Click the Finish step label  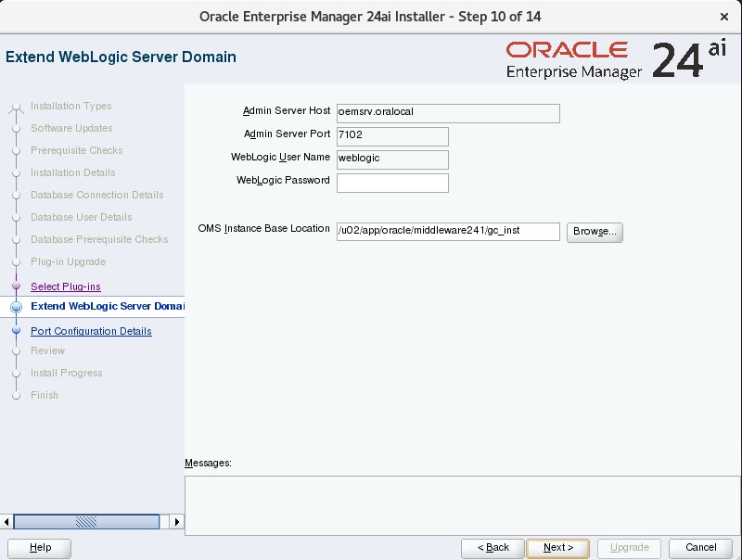[x=45, y=395]
